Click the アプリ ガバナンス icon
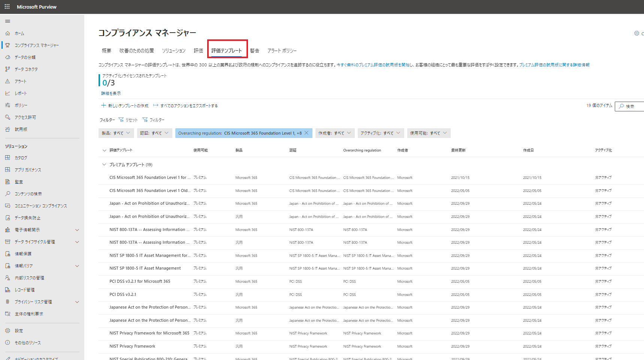 7,170
